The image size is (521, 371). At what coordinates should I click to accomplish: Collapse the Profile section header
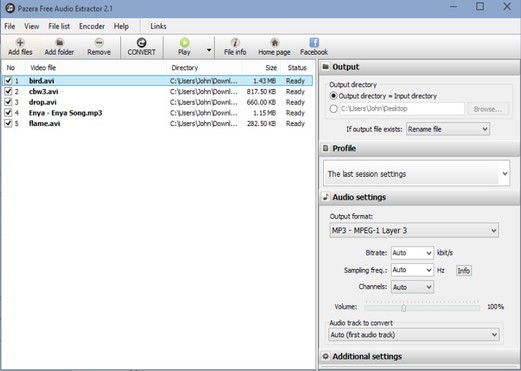coord(419,148)
